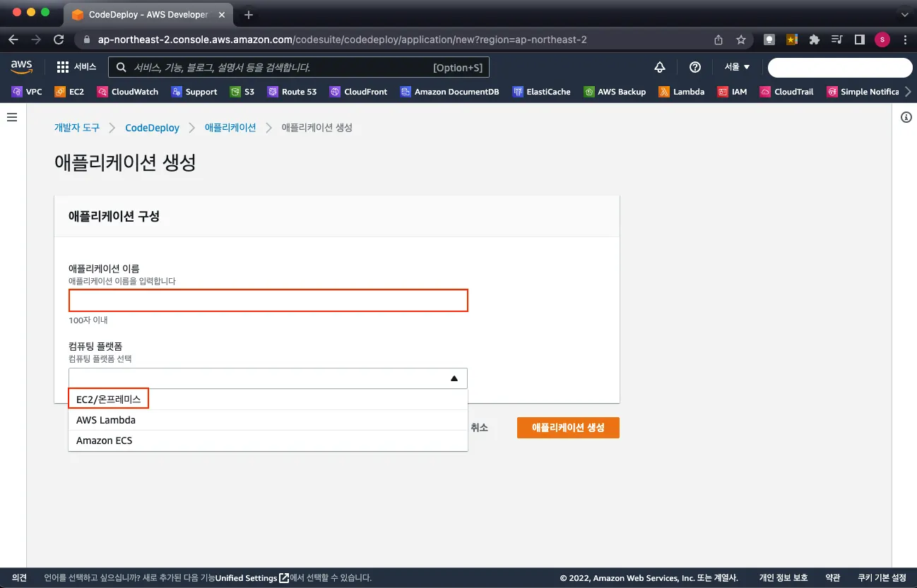Open the EC2 shortcut in favorites bar

click(69, 92)
